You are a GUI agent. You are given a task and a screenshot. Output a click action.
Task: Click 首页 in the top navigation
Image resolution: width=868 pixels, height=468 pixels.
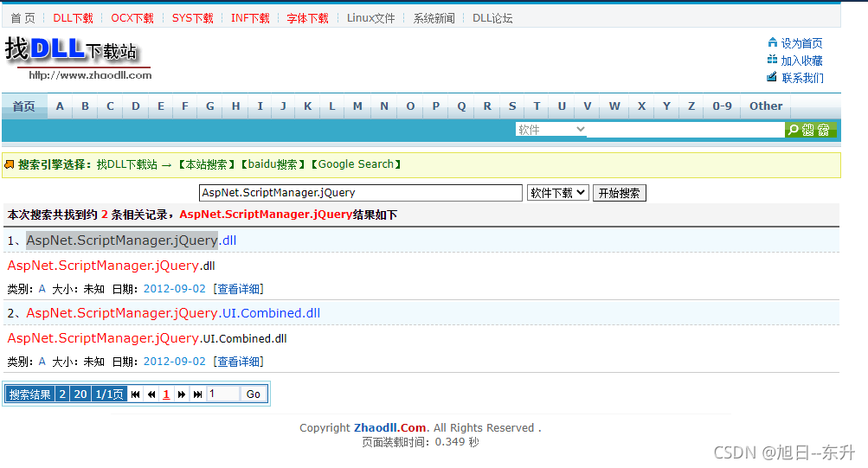click(23, 18)
